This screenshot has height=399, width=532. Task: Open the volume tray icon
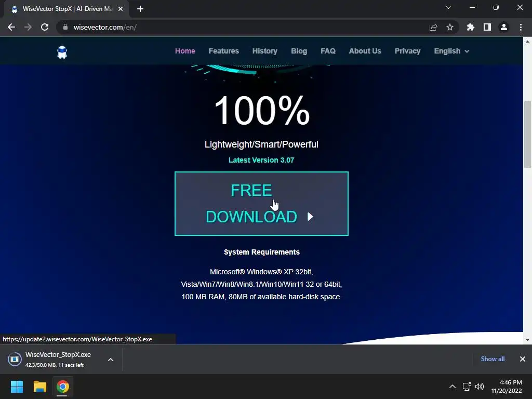tap(480, 387)
